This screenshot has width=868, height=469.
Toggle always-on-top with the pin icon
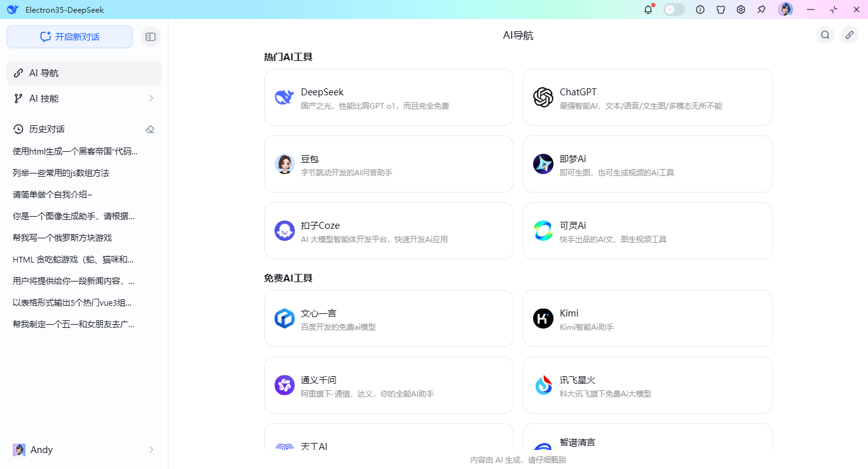[x=761, y=10]
